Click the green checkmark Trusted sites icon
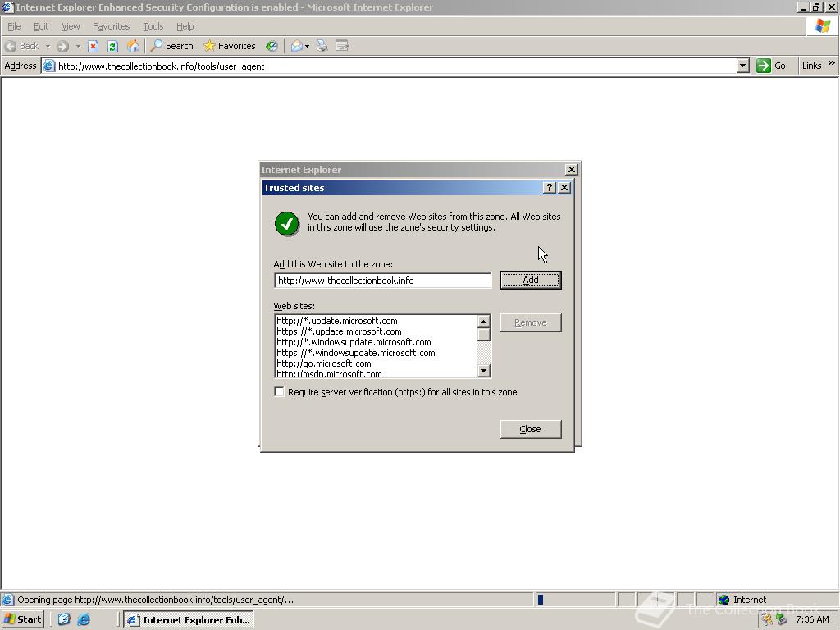The width and height of the screenshot is (840, 630). 286,223
